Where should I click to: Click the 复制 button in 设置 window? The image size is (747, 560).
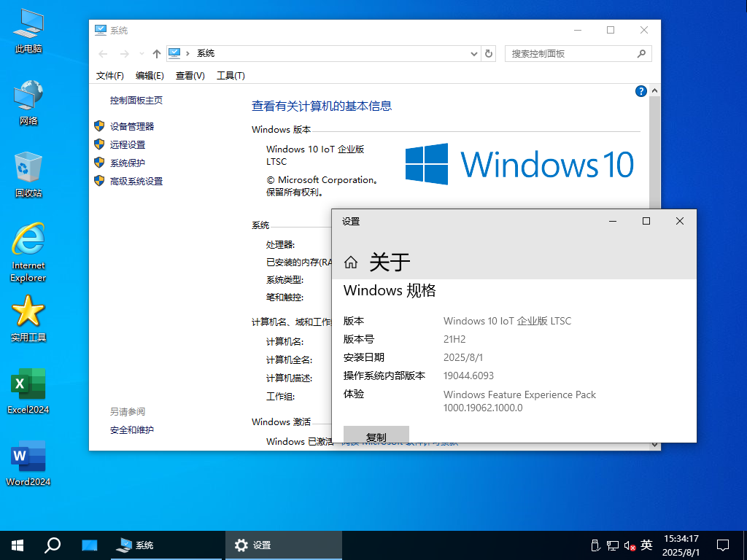tap(376, 435)
